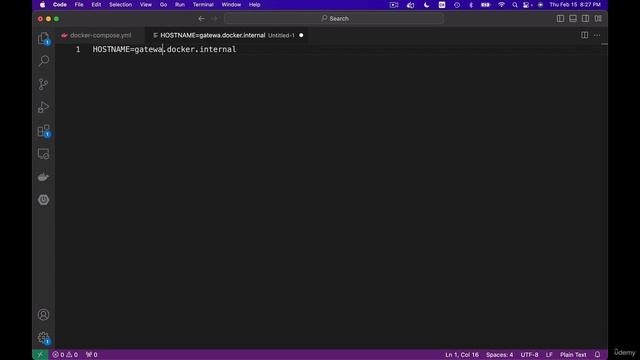Click the ports forwarded status item
This screenshot has width=640, height=360.
coord(91,355)
